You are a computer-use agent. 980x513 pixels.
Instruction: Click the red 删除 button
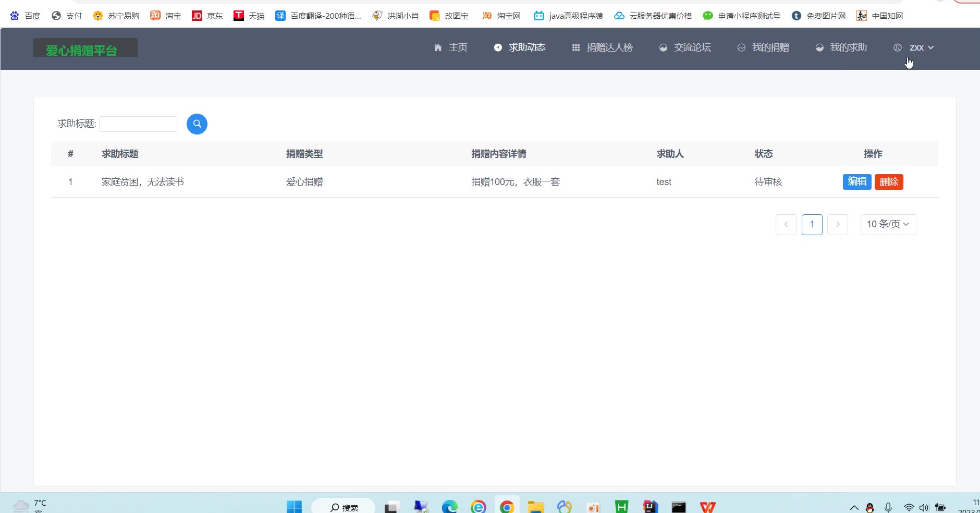[x=889, y=182]
